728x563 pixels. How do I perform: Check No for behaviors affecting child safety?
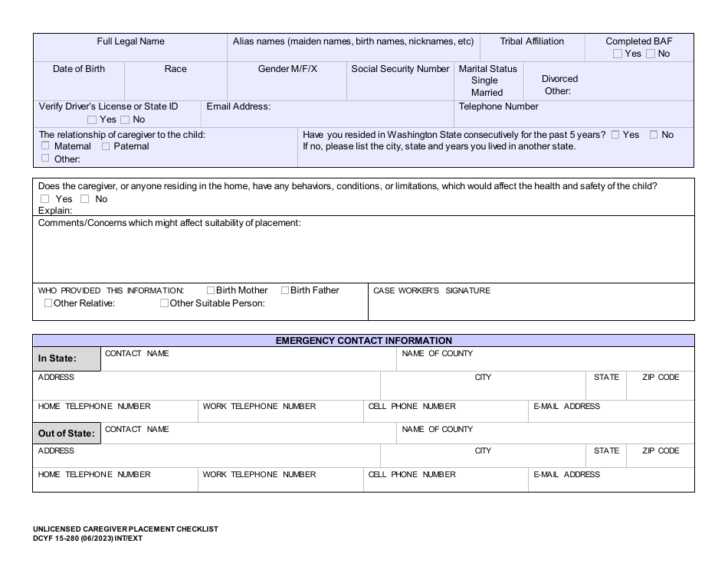click(84, 198)
